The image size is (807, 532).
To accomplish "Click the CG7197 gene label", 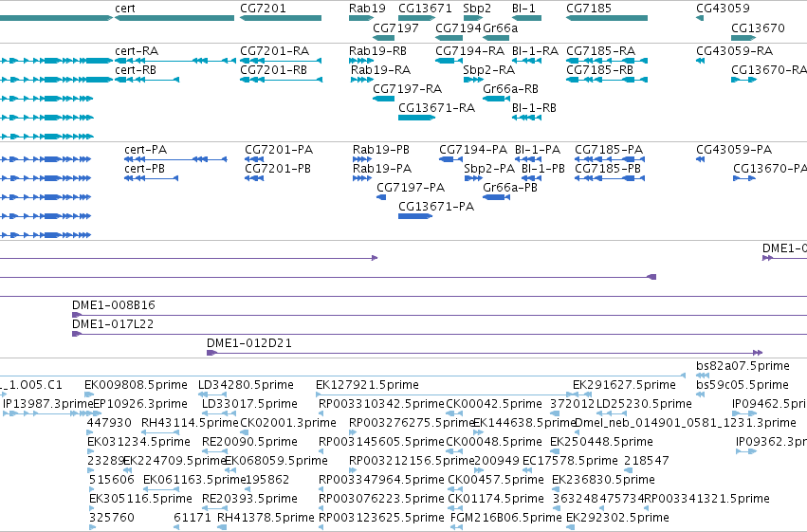I will tap(395, 28).
